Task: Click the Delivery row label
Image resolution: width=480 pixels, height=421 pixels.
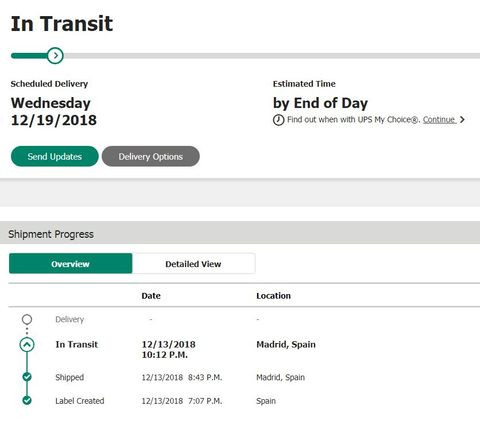Action: tap(70, 319)
